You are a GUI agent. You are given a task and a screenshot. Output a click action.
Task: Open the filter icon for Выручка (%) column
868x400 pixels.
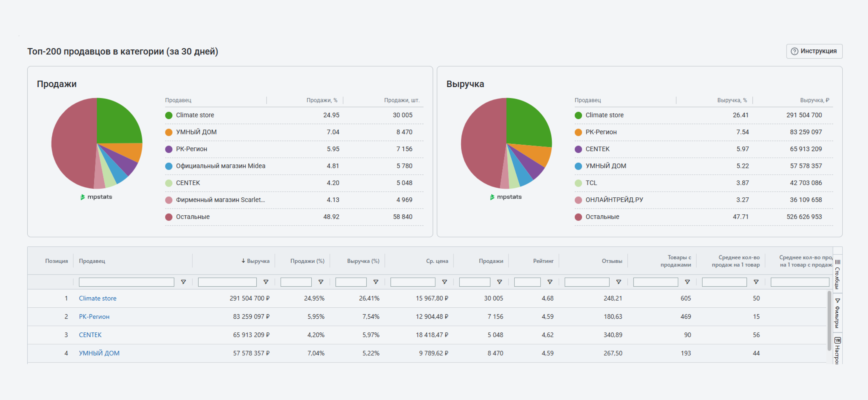[376, 282]
